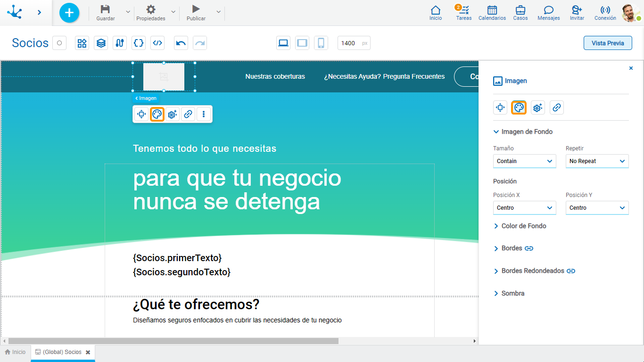Open the Repetir No Repeat dropdown
The height and width of the screenshot is (362, 644).
pyautogui.click(x=597, y=161)
